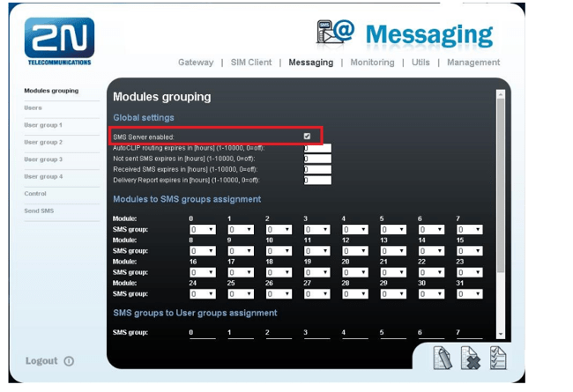The width and height of the screenshot is (573, 392).
Task: Open SMS group dropdown for Module 17
Action: coord(241,272)
